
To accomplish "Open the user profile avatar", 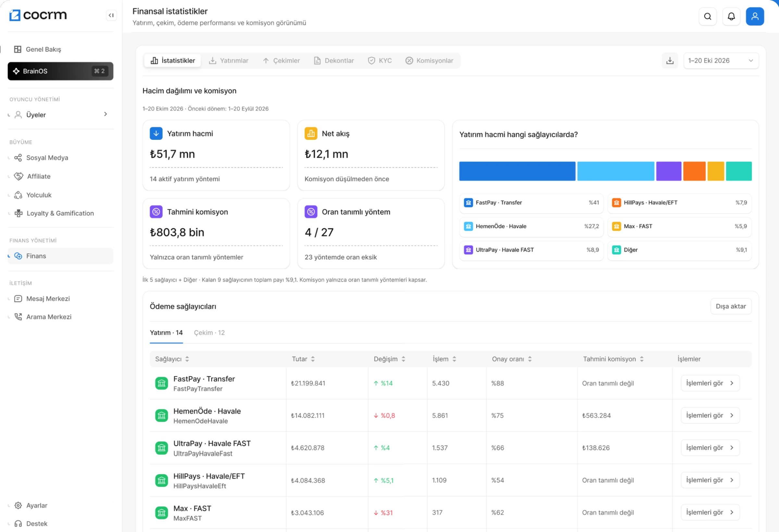I will (x=755, y=17).
